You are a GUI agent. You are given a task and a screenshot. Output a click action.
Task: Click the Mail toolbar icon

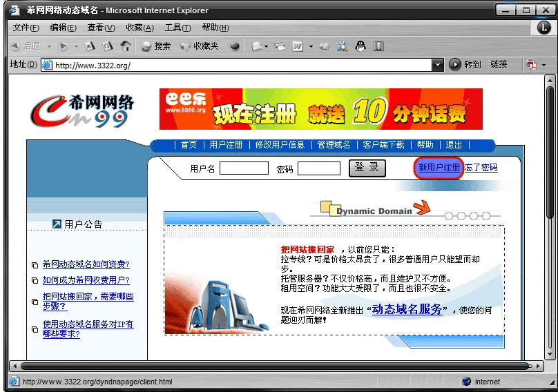pos(257,46)
